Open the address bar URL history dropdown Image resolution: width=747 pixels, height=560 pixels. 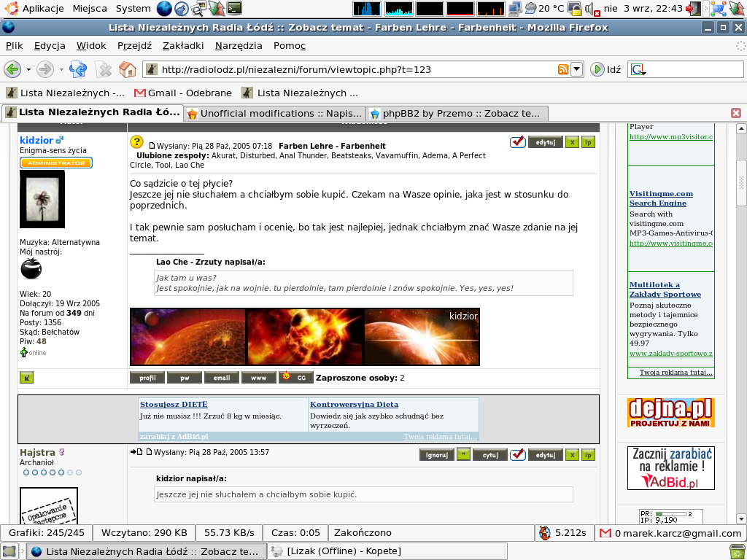pyautogui.click(x=576, y=69)
